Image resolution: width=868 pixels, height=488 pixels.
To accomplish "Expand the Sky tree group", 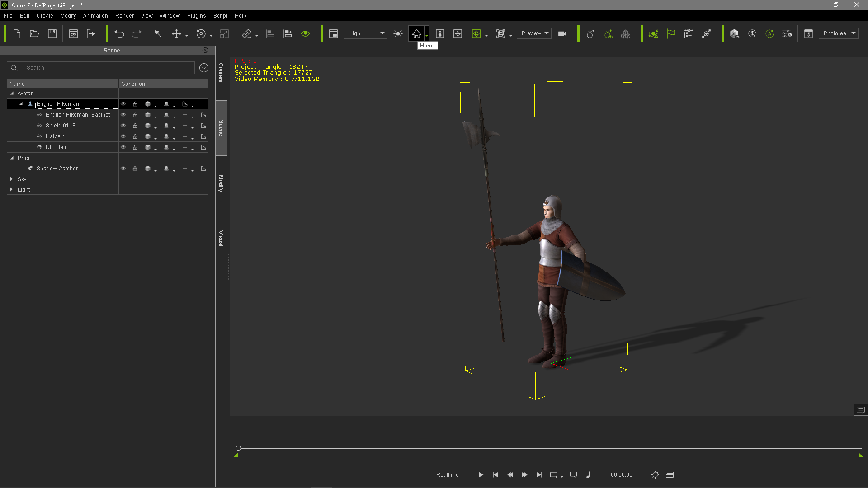I will (x=11, y=179).
